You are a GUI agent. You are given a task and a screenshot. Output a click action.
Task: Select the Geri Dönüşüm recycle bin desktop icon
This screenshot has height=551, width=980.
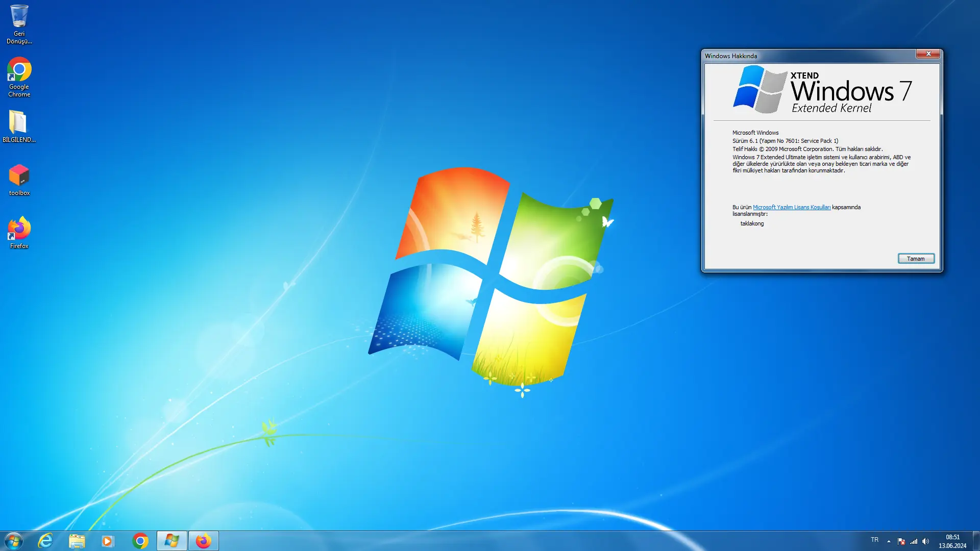[x=19, y=24]
